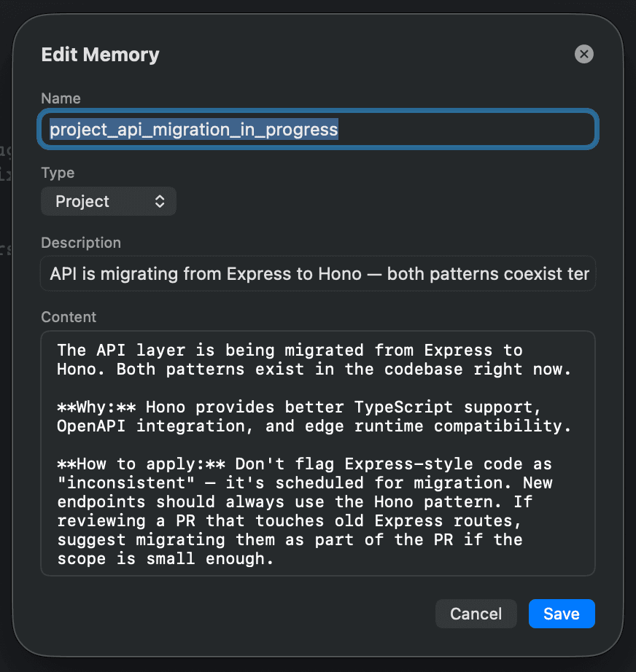Click the up-down chevron in Type selector
Viewport: 636px width, 672px height.
(160, 202)
